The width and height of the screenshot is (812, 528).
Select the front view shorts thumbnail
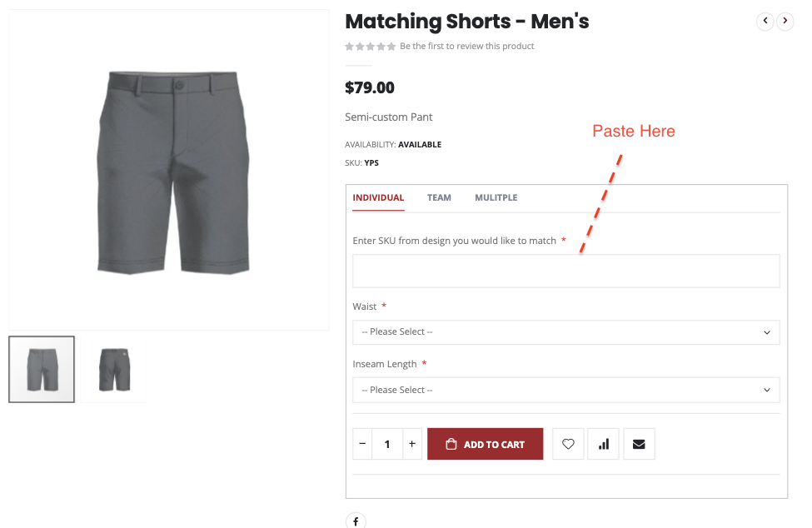(42, 369)
